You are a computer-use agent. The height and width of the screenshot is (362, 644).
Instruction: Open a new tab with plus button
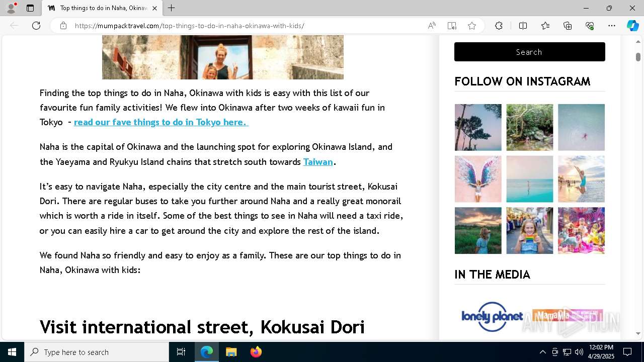(x=172, y=8)
